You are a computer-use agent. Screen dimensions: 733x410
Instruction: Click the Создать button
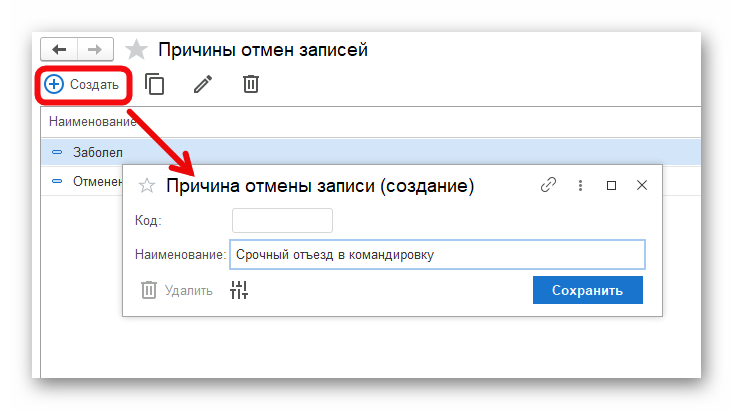(82, 85)
